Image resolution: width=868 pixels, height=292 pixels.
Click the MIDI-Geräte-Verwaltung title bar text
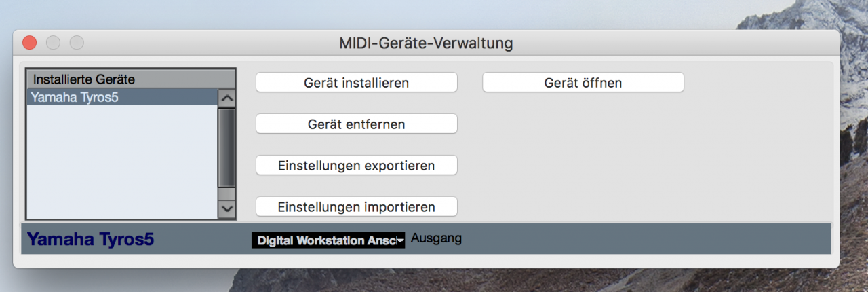426,43
